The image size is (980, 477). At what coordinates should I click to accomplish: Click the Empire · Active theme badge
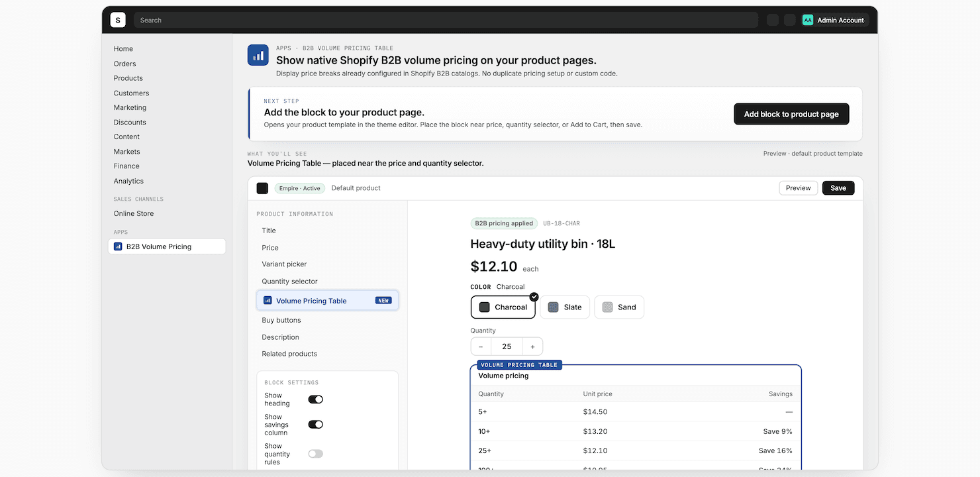[299, 188]
